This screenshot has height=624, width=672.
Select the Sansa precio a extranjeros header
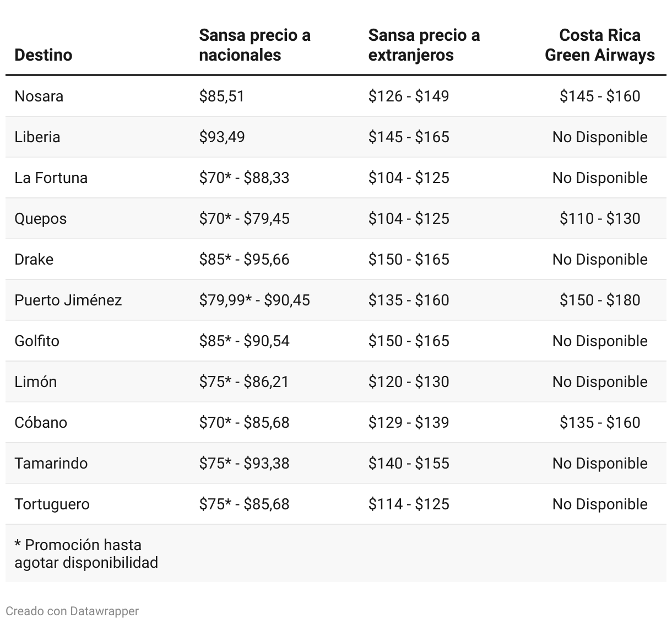(424, 45)
